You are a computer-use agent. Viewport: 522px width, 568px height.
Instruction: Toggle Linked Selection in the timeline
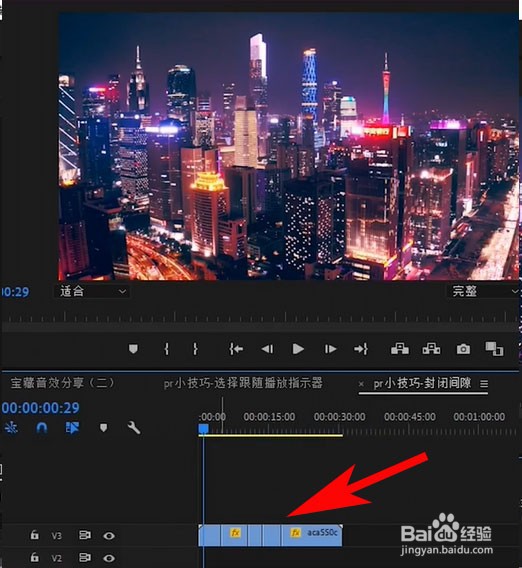[x=72, y=428]
